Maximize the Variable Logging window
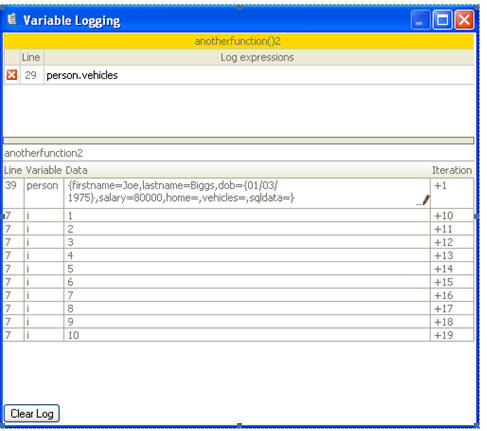The height and width of the screenshot is (431, 487). click(442, 20)
